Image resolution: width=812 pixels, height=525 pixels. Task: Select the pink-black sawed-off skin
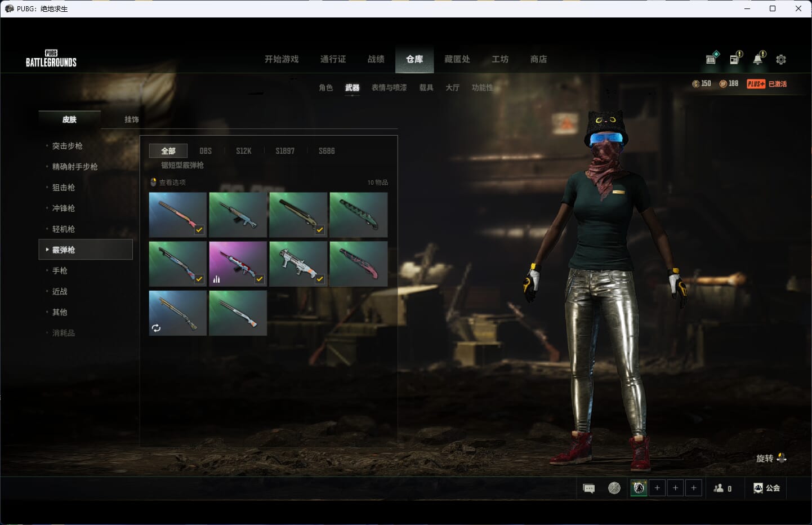point(358,264)
